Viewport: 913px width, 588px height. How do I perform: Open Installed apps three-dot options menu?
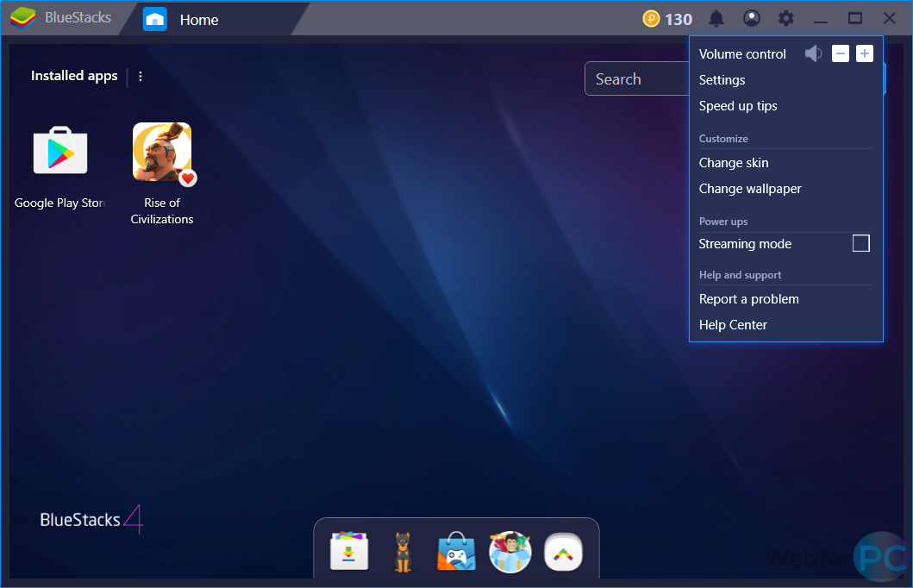tap(141, 76)
